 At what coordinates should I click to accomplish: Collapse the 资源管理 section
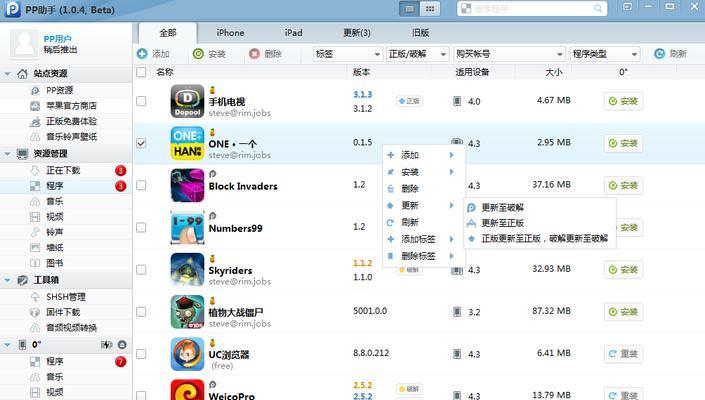[x=7, y=154]
